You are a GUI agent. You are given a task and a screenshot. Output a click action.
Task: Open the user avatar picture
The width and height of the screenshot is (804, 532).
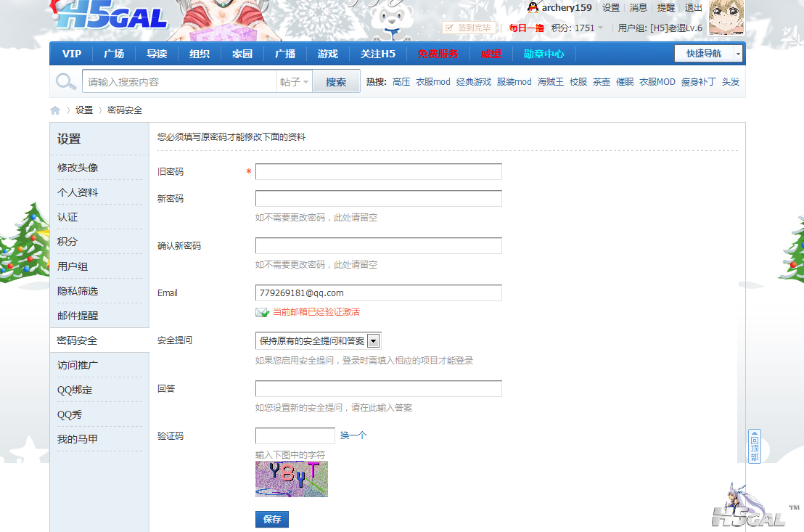pos(725,17)
